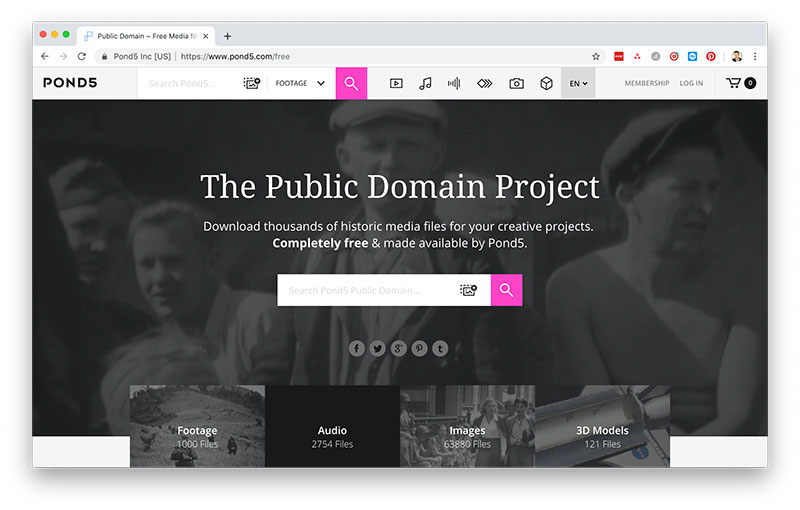Open the 3D Models 121 Files tile
The height and width of the screenshot is (510, 800).
coord(603,426)
